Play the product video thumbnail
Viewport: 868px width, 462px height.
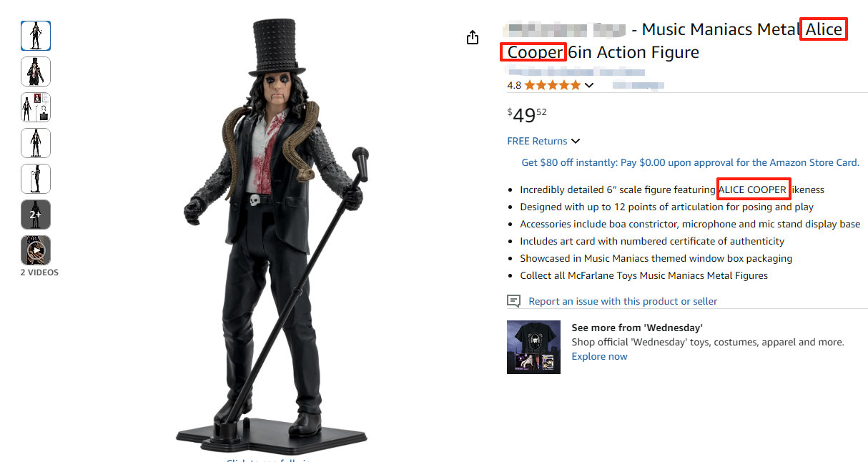[x=36, y=250]
